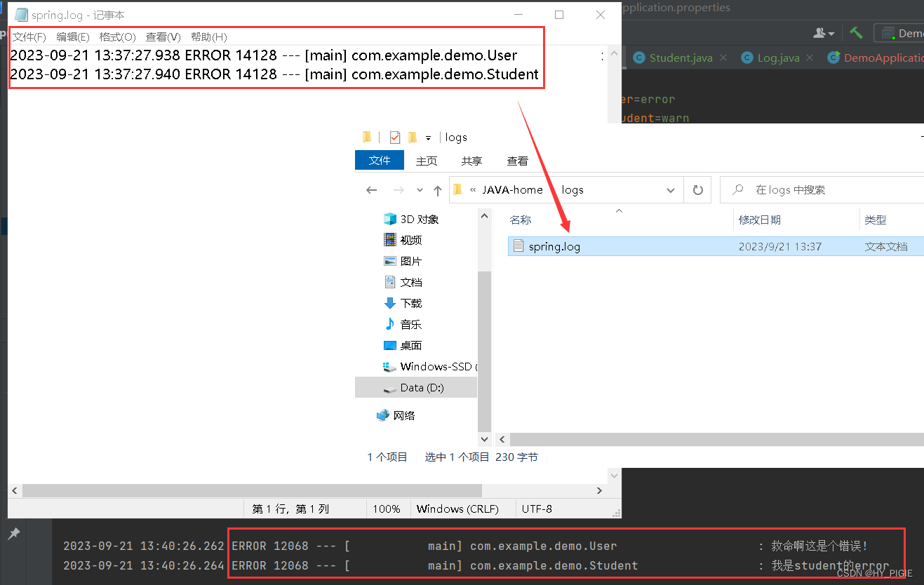Expand the address bar path dropdown
The width and height of the screenshot is (924, 585).
tap(671, 189)
